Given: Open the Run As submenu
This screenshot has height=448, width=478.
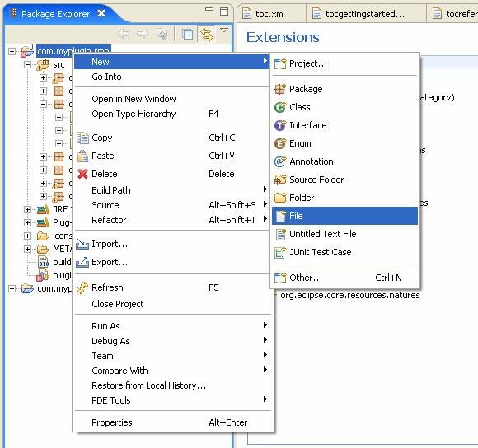Looking at the screenshot, I should point(172,326).
